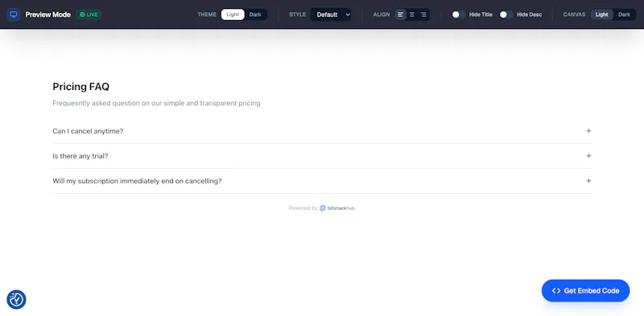Open the Style dropdown showing Default
Viewport: 644px width, 316px height.
[x=331, y=14]
